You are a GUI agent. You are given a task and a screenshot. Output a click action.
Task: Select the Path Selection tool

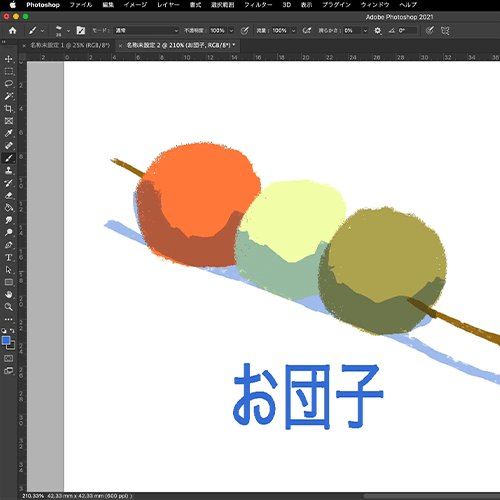pyautogui.click(x=9, y=270)
